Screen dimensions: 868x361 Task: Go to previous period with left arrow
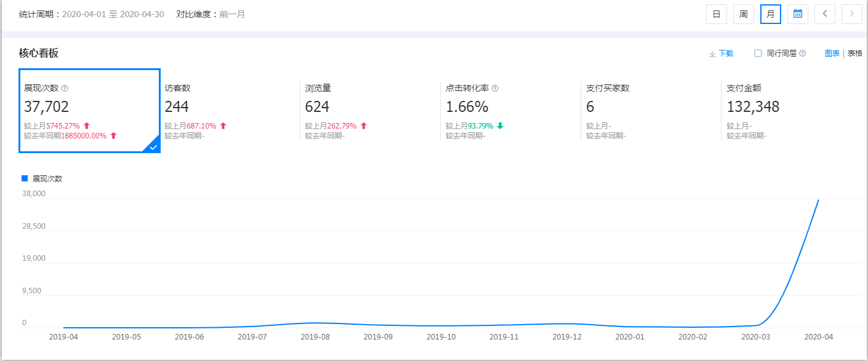pyautogui.click(x=824, y=14)
